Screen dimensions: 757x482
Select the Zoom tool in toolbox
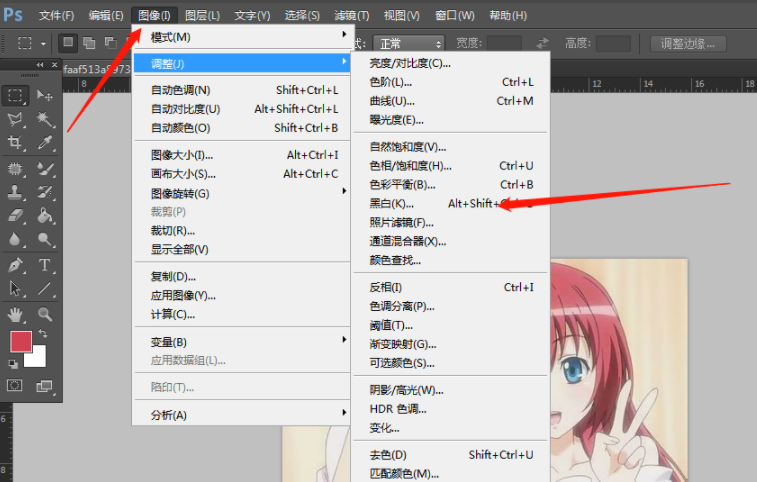(45, 314)
